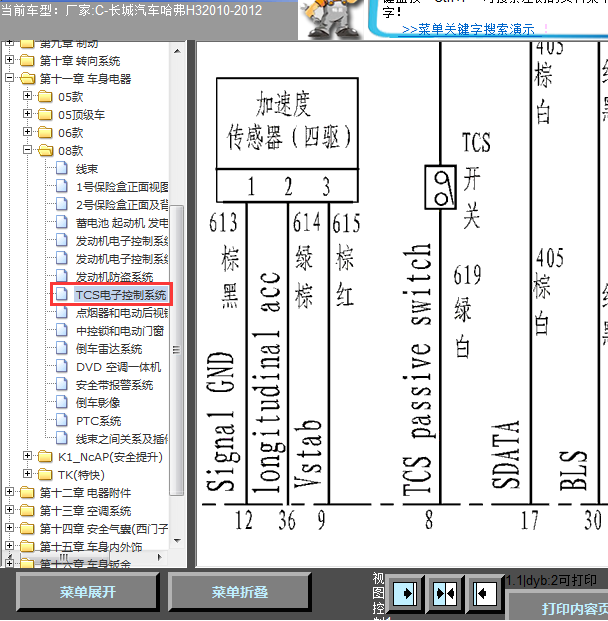Screen dimensions: 608x621
Task: Open the 线束之间关系及插件 page
Action: coord(122,438)
